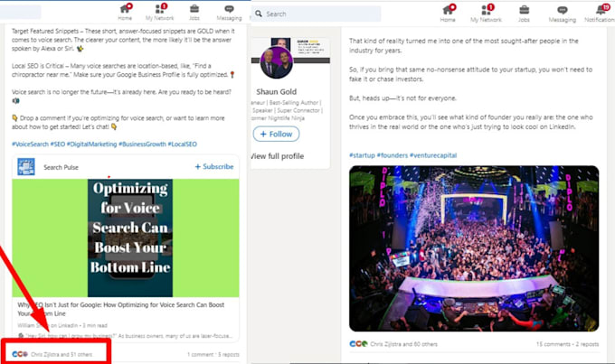Open the 2 reposts link on right post

587,344
